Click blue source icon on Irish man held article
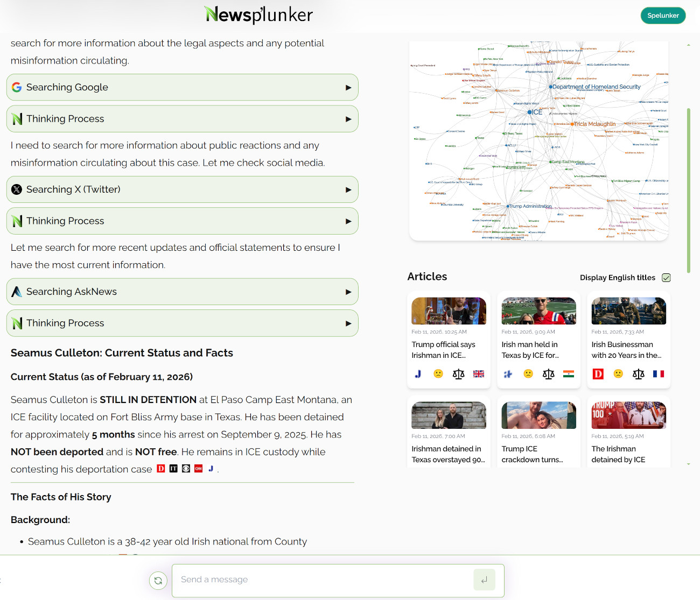The height and width of the screenshot is (600, 700). 508,374
